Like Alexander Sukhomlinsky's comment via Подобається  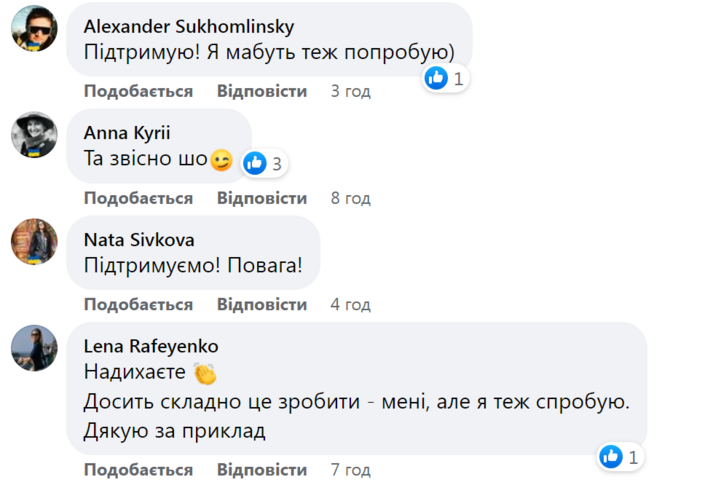pyautogui.click(x=138, y=92)
